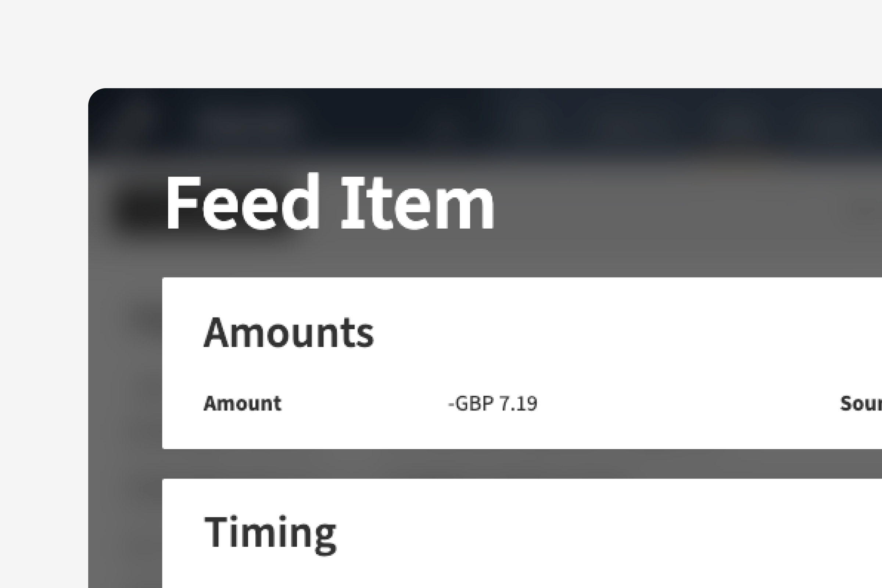Click the word "Item" in the title
The height and width of the screenshot is (588, 882).
click(417, 202)
